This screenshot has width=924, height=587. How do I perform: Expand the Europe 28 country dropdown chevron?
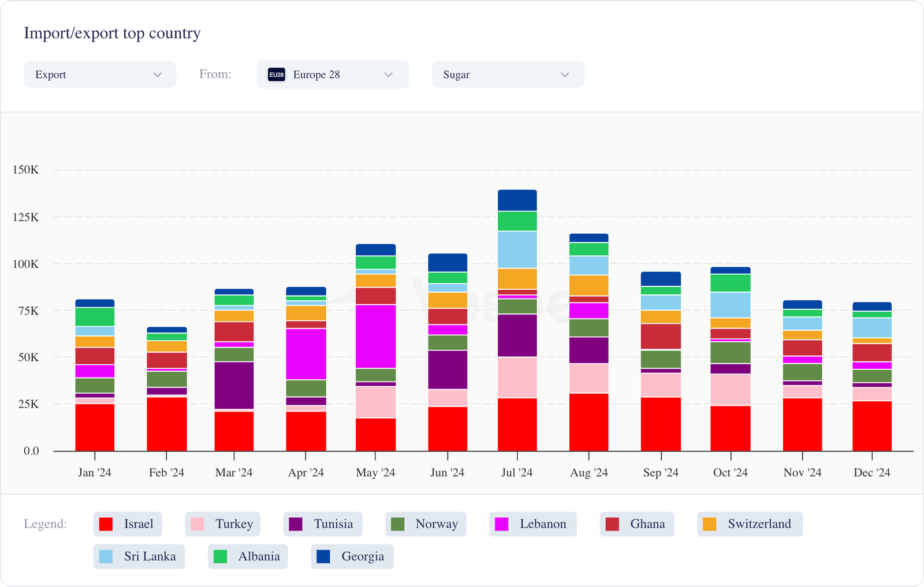[389, 74]
